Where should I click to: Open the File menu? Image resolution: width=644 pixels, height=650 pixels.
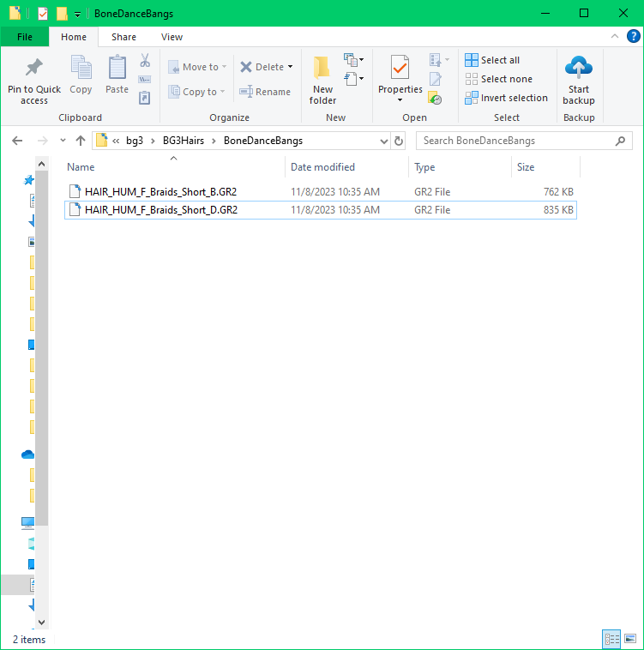pyautogui.click(x=25, y=37)
